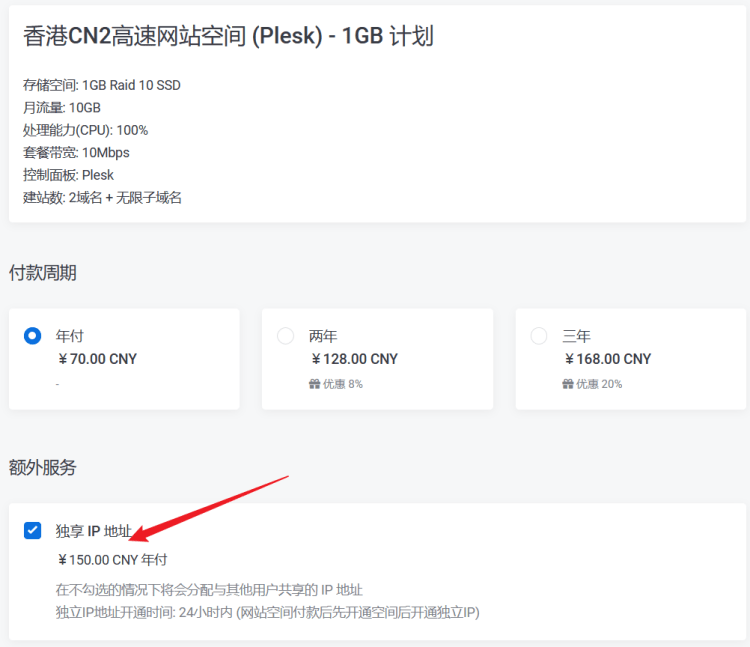
Task: Uncheck the 独享 IP 地址 checkbox
Action: click(33, 530)
